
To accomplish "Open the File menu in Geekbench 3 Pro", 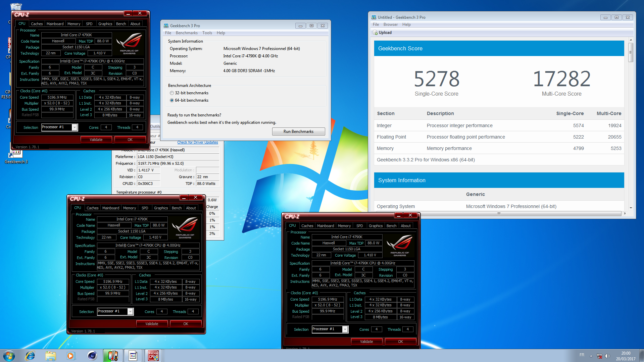I will [x=168, y=33].
